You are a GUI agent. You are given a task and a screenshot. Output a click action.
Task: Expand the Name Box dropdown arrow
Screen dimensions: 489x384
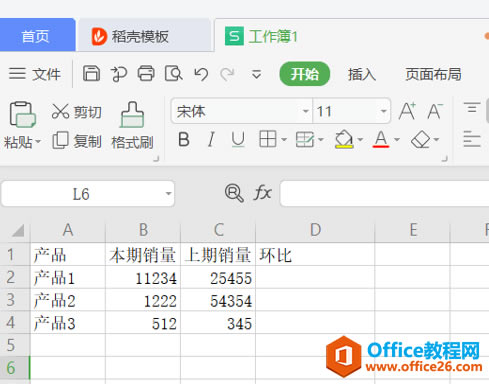click(x=168, y=194)
